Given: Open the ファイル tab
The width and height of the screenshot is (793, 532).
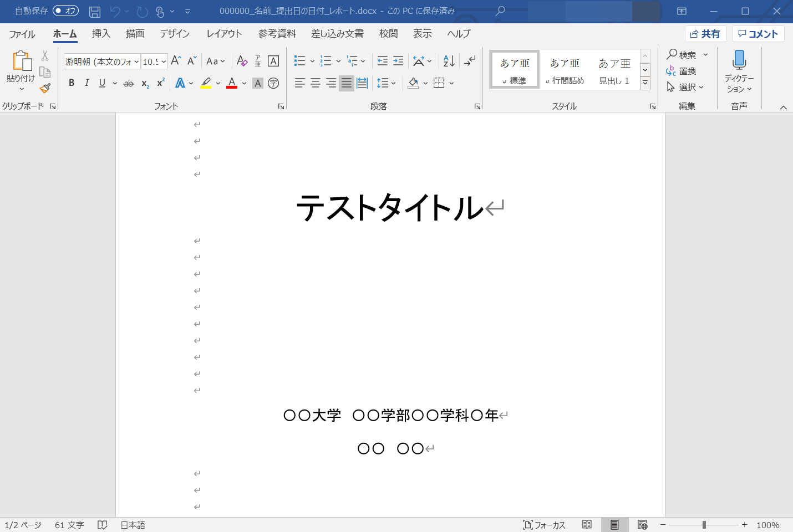Looking at the screenshot, I should [x=22, y=34].
